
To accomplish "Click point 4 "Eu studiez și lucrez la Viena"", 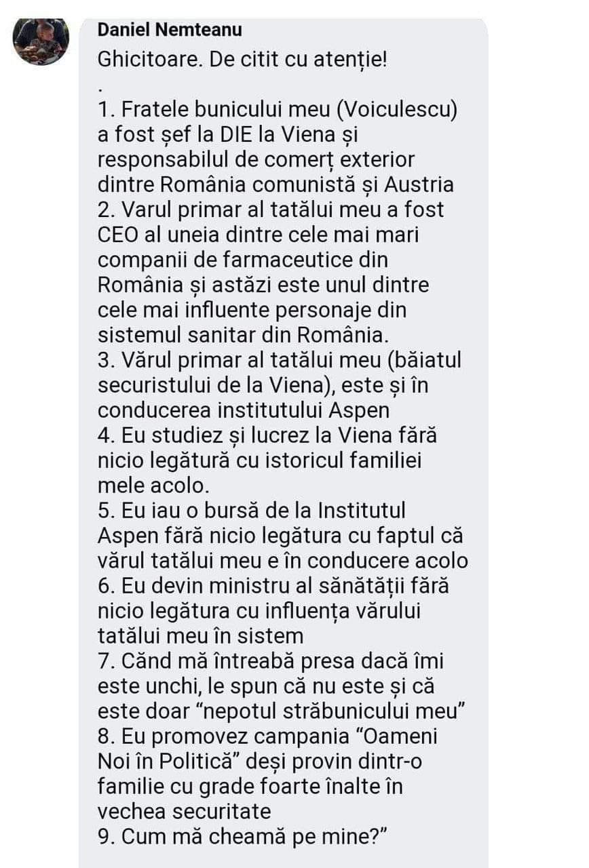I will (267, 434).
